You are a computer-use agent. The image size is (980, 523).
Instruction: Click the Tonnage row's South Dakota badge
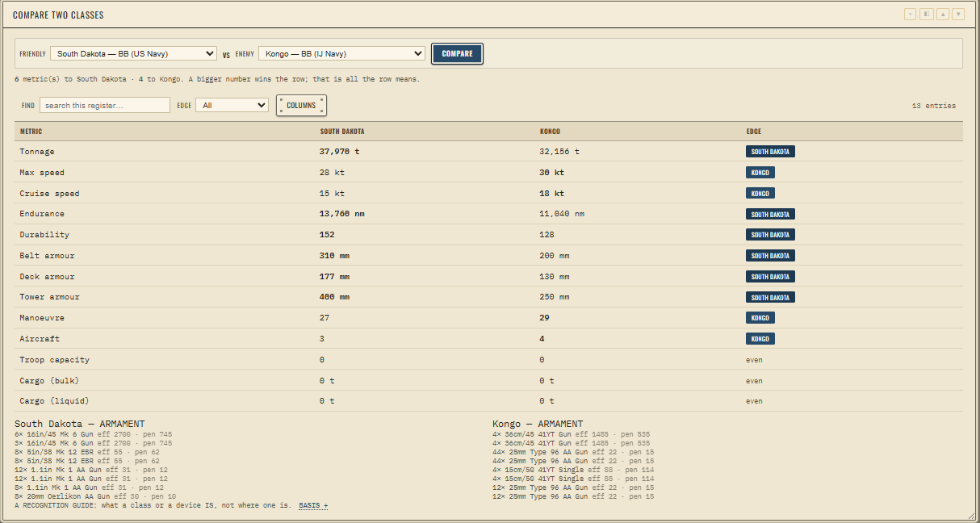(x=770, y=151)
